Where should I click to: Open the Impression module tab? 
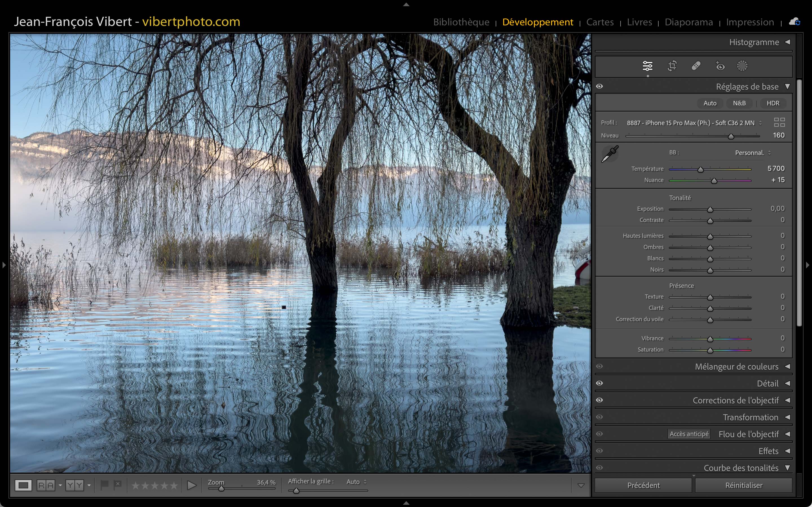click(x=750, y=22)
